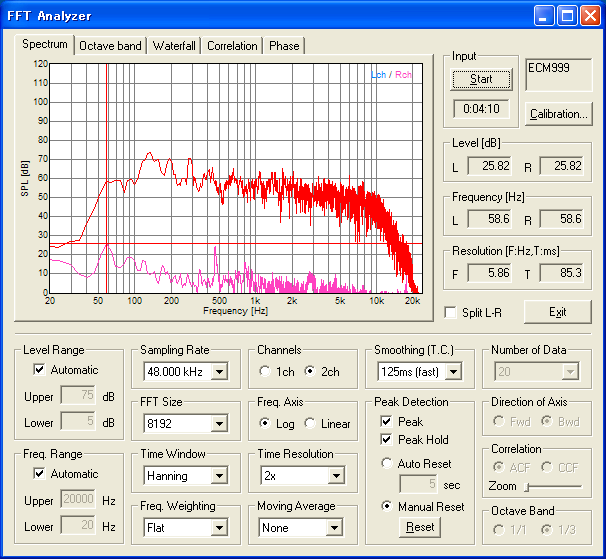This screenshot has height=559, width=606.
Task: Open the Phase tab
Action: tap(284, 46)
